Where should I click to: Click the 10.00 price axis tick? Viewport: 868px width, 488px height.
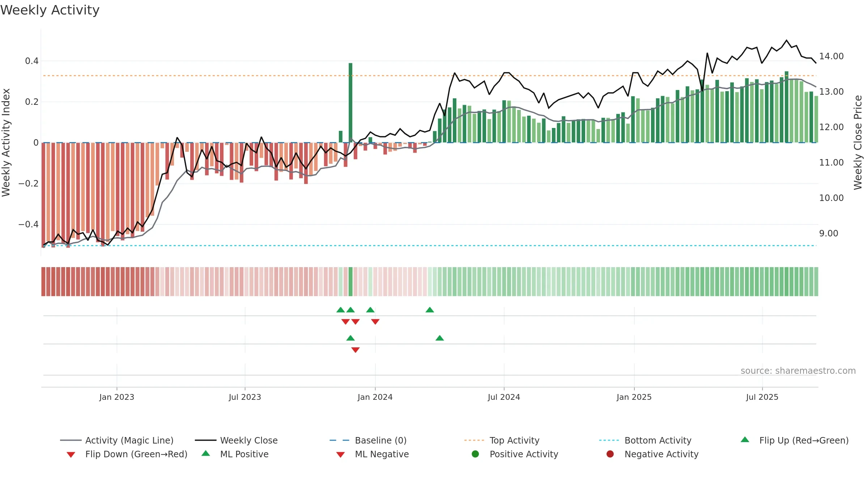tap(831, 198)
